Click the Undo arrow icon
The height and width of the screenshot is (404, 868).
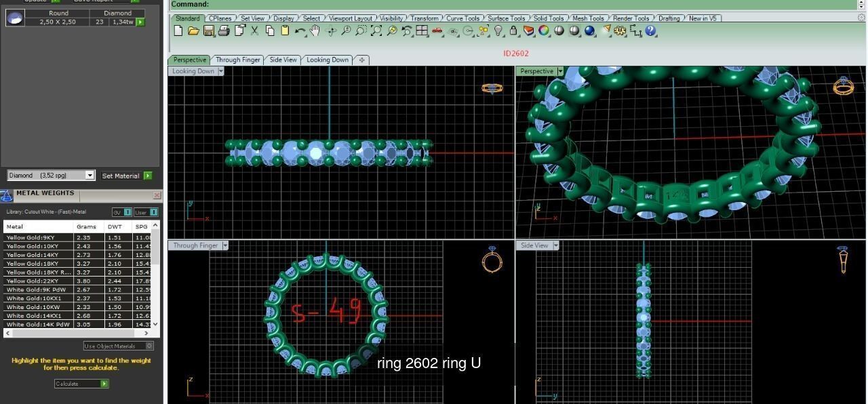[x=301, y=31]
